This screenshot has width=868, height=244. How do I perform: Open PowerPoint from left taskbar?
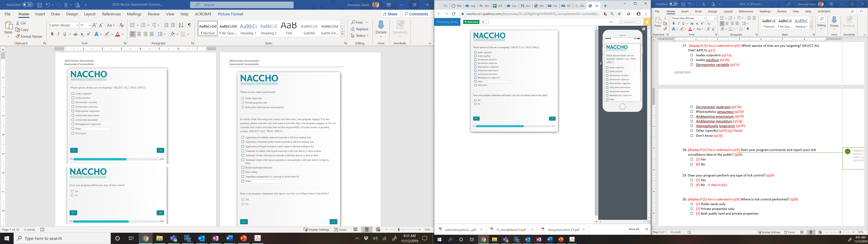(x=243, y=238)
